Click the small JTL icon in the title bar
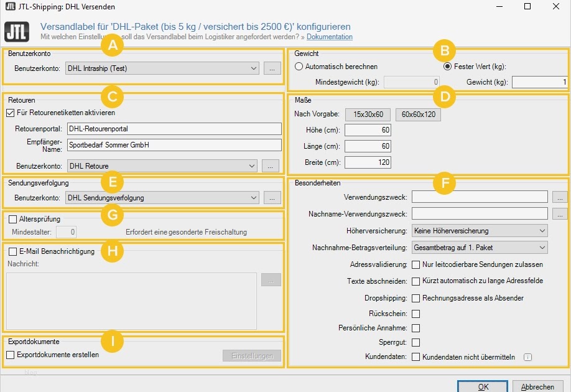 pyautogui.click(x=10, y=6)
